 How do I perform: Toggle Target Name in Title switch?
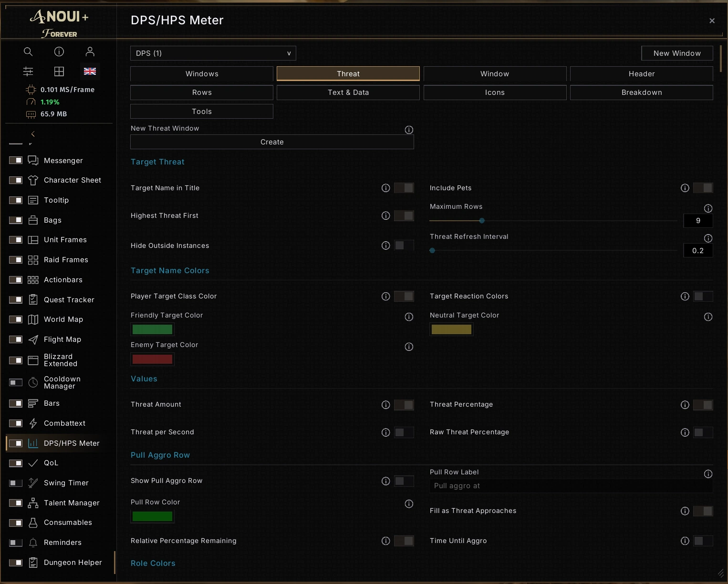click(404, 188)
